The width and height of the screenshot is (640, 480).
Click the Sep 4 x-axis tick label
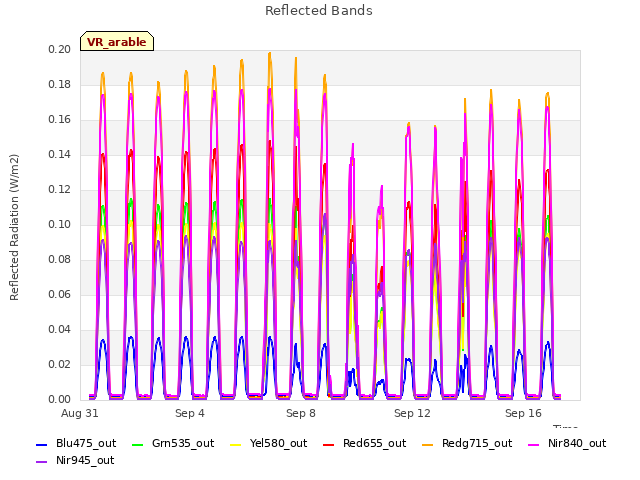(190, 413)
